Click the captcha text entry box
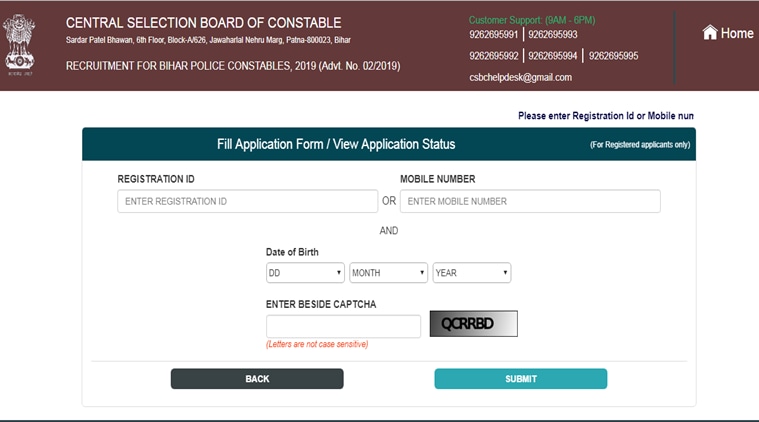Viewport: 759px width, 422px height. (x=343, y=326)
